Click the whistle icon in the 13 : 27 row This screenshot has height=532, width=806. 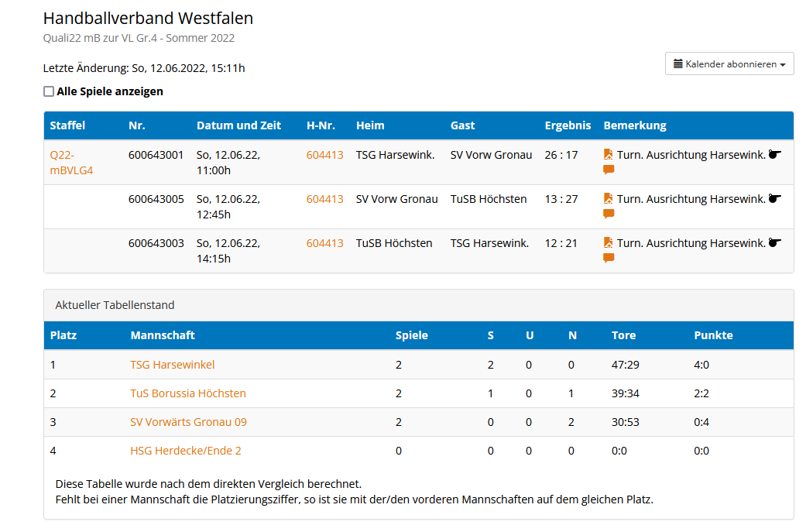pyautogui.click(x=774, y=199)
